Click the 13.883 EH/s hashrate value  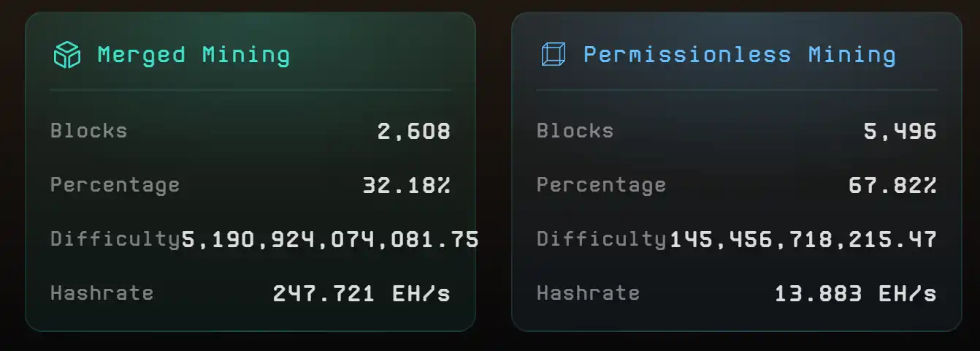click(x=855, y=293)
